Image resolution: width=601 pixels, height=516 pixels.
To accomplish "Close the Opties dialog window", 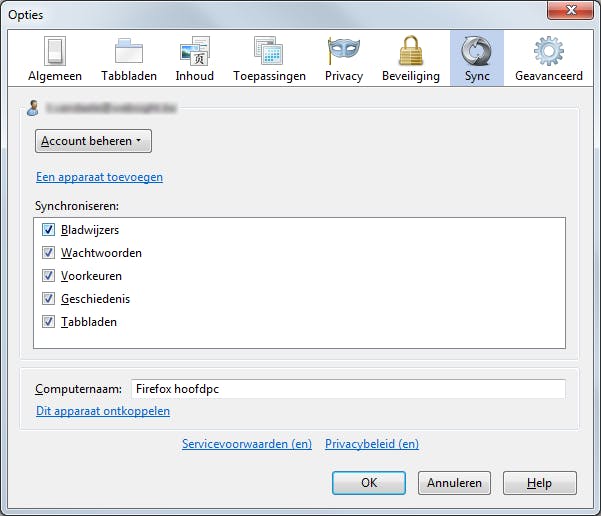I will tap(570, 10).
